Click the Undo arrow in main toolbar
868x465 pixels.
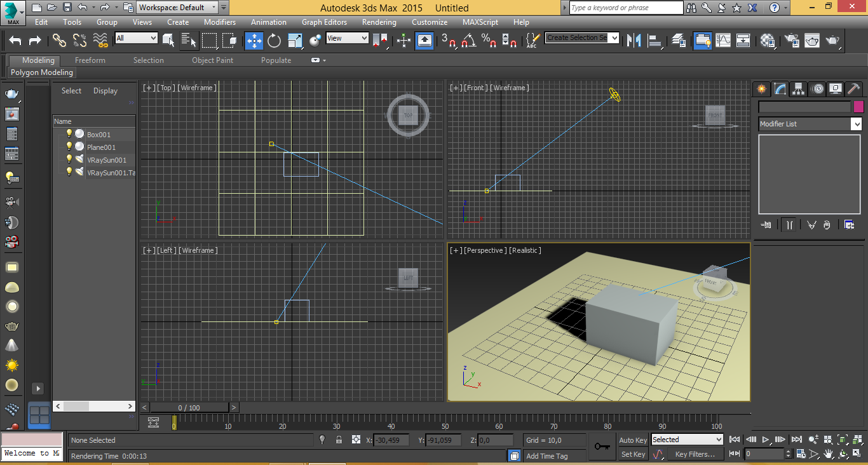(15, 41)
